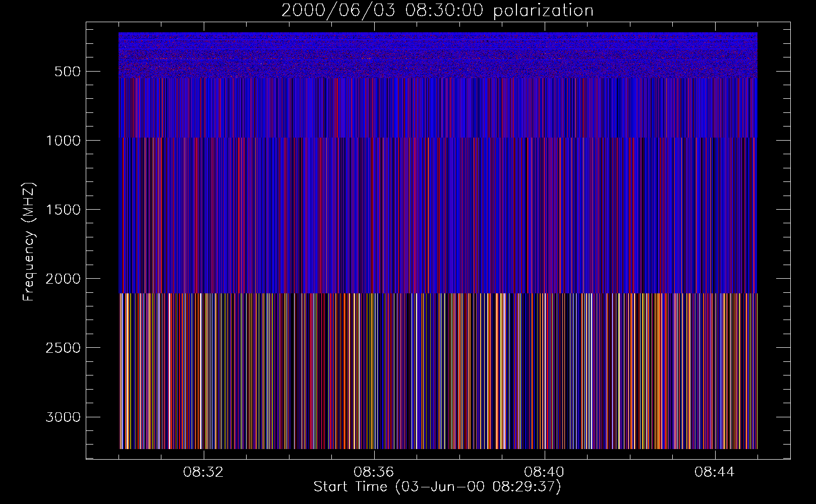816x504 pixels.
Task: Click the 'Frequency (MHZ)' axis label
Action: point(29,241)
